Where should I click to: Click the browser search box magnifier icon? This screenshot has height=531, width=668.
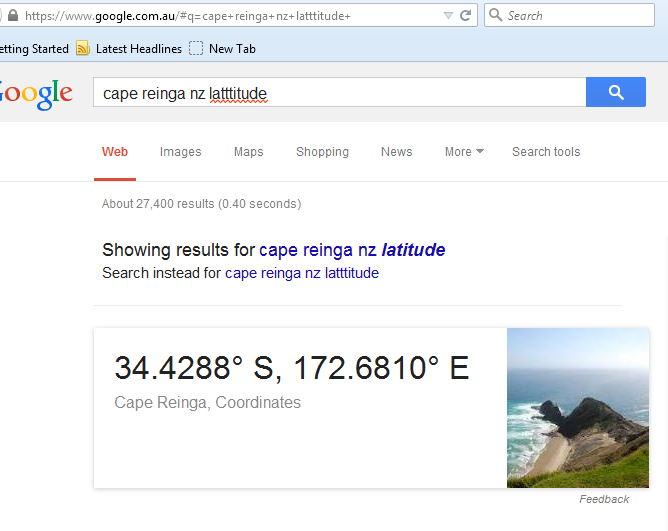point(495,15)
